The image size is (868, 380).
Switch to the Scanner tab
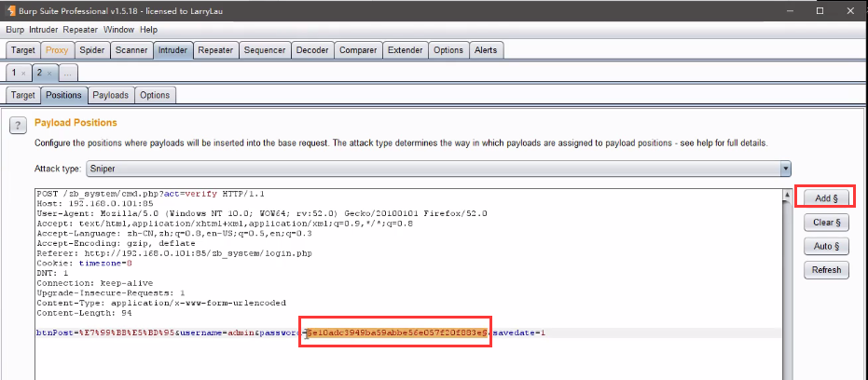[x=131, y=49]
